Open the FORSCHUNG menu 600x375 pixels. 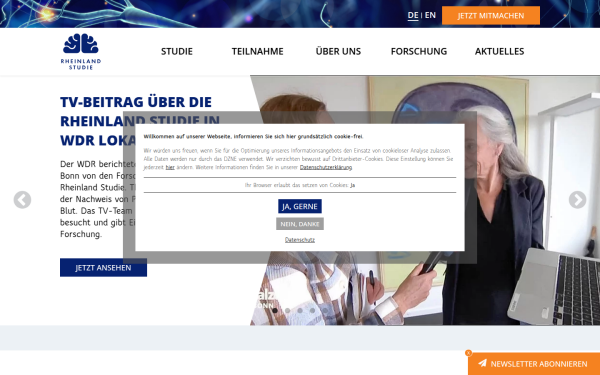click(x=419, y=51)
